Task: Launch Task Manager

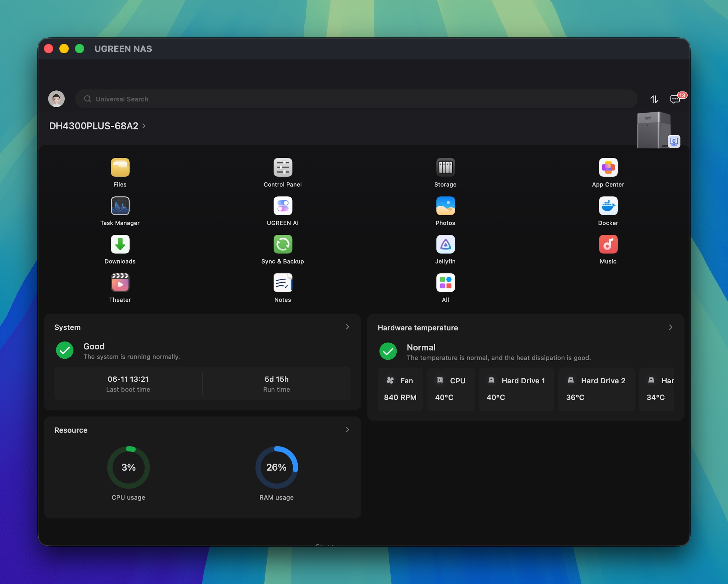Action: coord(120,206)
